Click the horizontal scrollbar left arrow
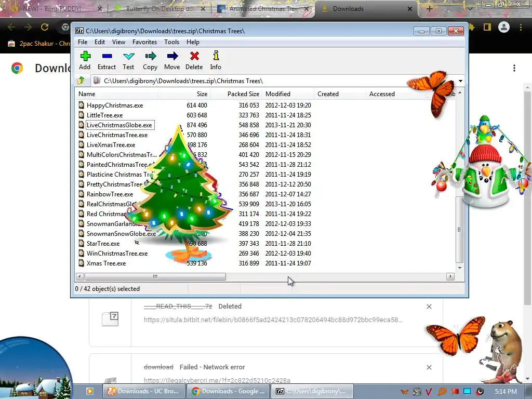 79,276
